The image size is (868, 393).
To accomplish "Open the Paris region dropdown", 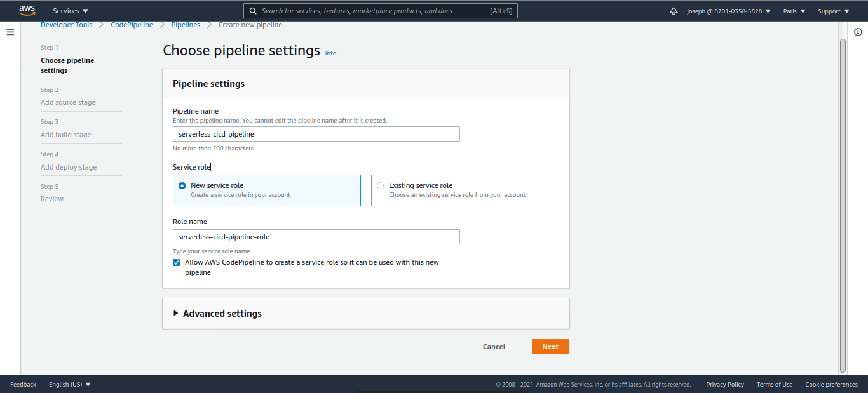I will click(x=794, y=11).
